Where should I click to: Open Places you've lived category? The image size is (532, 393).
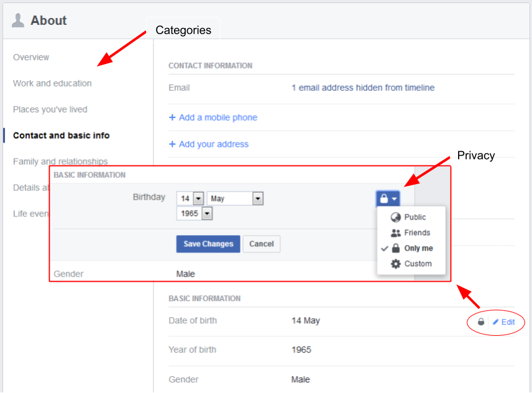click(x=50, y=109)
